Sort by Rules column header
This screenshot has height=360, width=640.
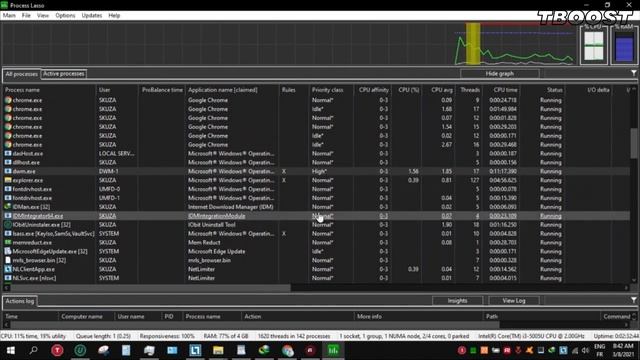pos(294,90)
